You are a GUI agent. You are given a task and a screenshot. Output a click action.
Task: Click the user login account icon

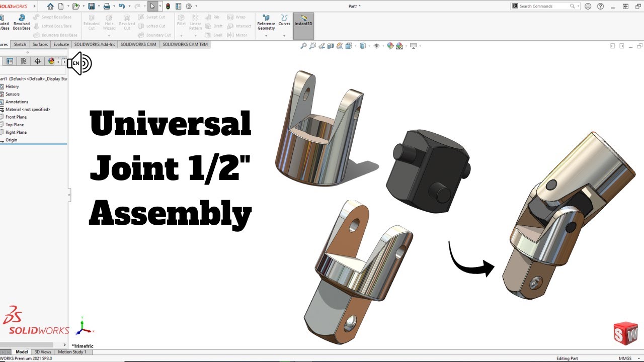588,6
